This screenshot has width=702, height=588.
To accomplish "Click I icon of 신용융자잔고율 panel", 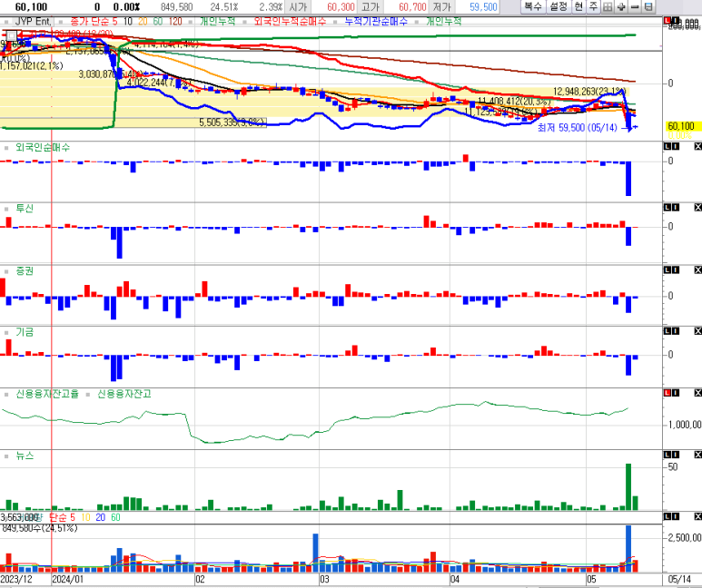I will (676, 392).
